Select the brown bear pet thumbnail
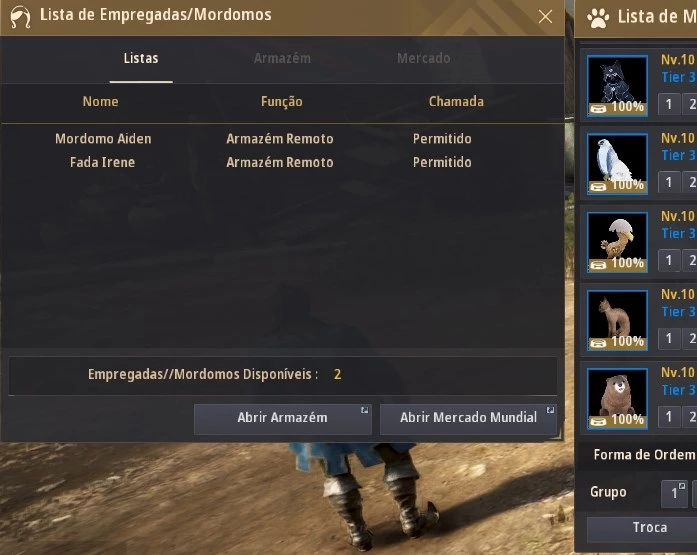Image resolution: width=697 pixels, height=555 pixels. pos(617,399)
